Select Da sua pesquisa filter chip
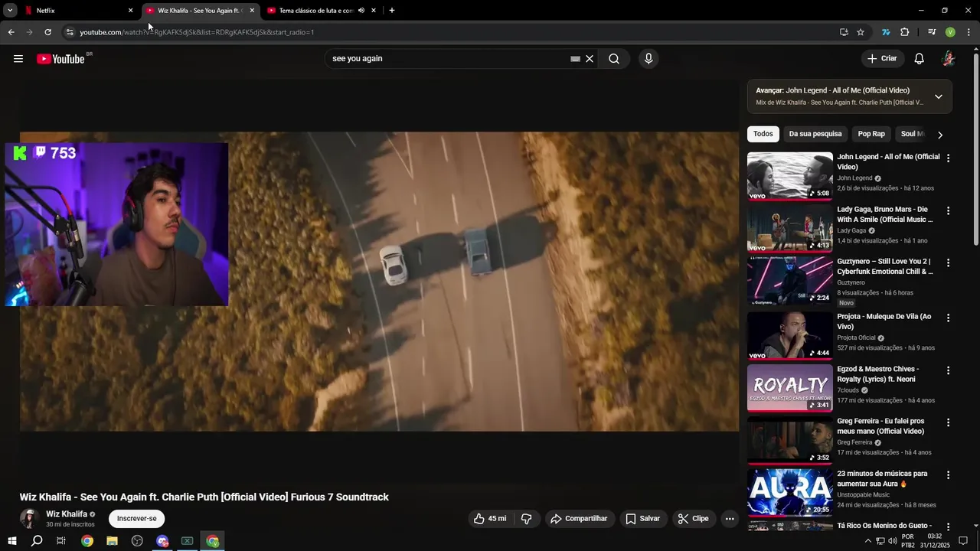 (815, 134)
